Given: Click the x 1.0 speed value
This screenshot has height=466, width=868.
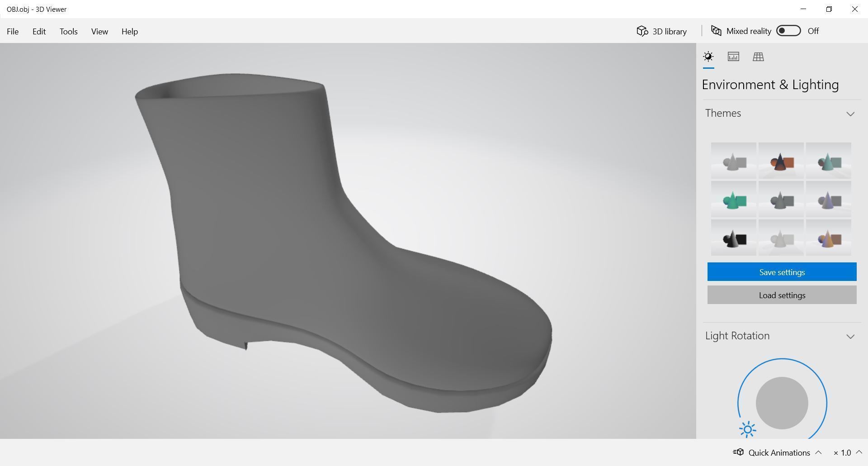Looking at the screenshot, I should pyautogui.click(x=842, y=452).
